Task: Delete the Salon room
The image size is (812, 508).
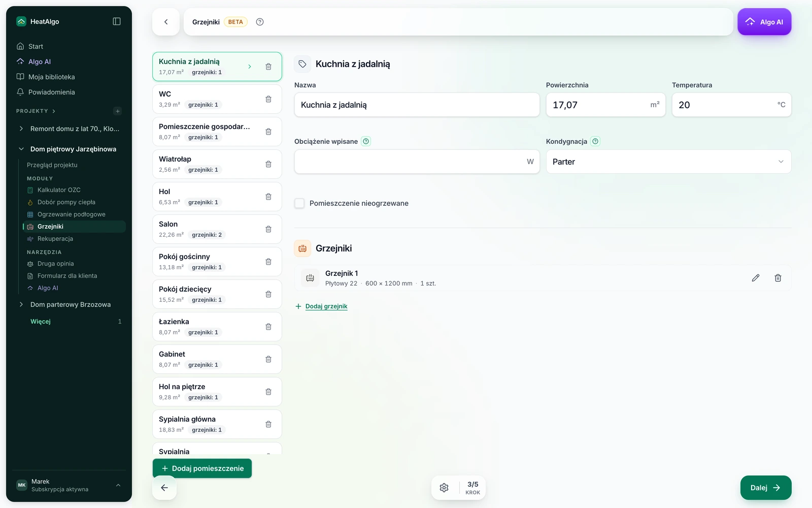Action: (268, 229)
